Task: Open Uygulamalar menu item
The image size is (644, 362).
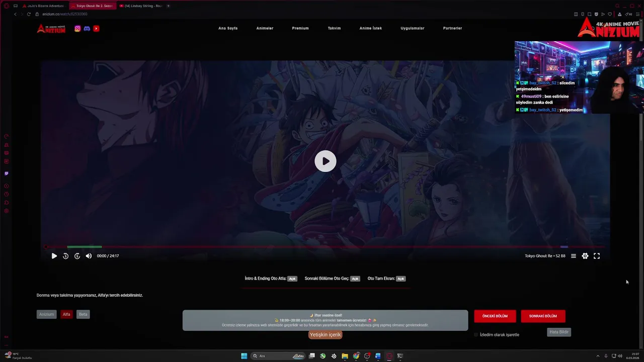Action: coord(413,28)
